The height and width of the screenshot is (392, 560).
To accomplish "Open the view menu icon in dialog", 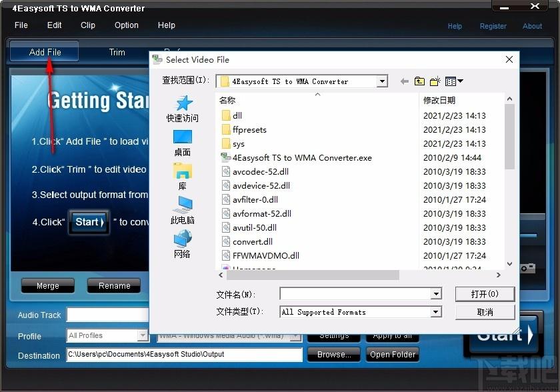I will [454, 81].
